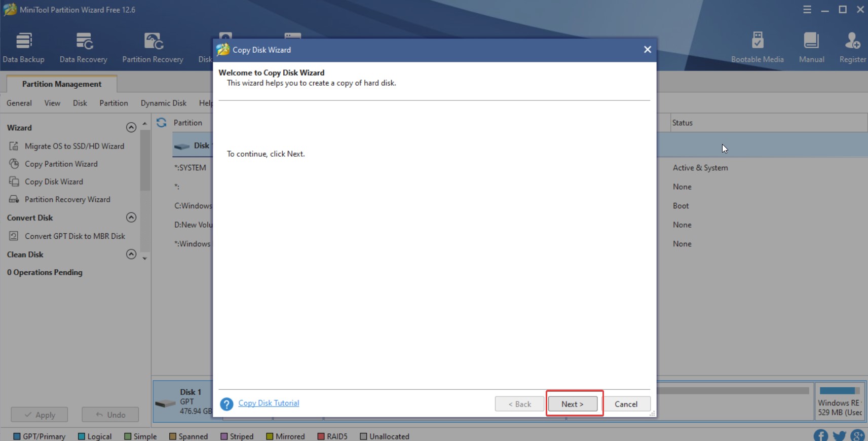This screenshot has width=868, height=441.
Task: Open MiniTool Twitter page icon
Action: [x=839, y=436]
